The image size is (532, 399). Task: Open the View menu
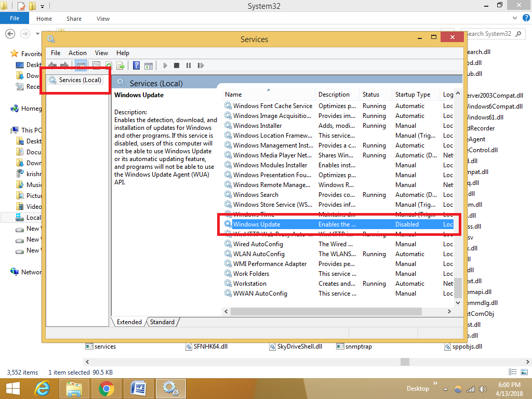click(101, 52)
